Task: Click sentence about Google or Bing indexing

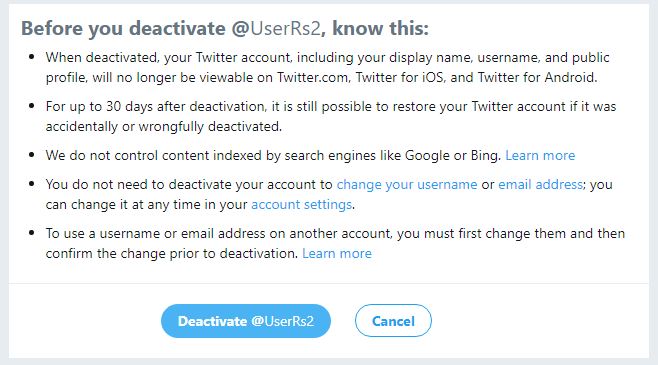Action: (273, 156)
